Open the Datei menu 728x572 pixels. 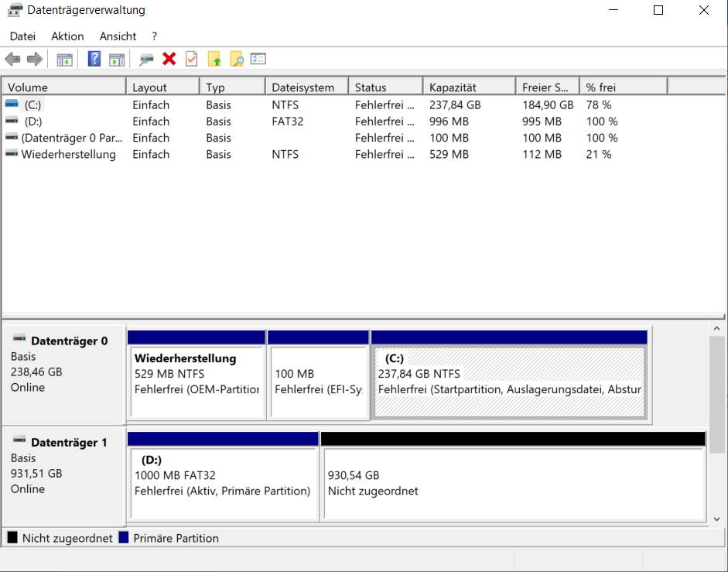pos(22,36)
